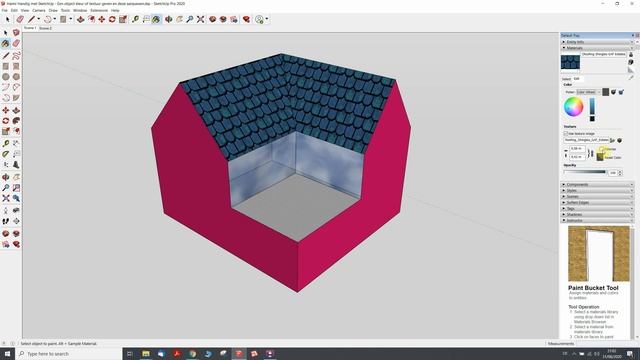Expand the Styles panel
This screenshot has width=640, height=360.
(597, 191)
